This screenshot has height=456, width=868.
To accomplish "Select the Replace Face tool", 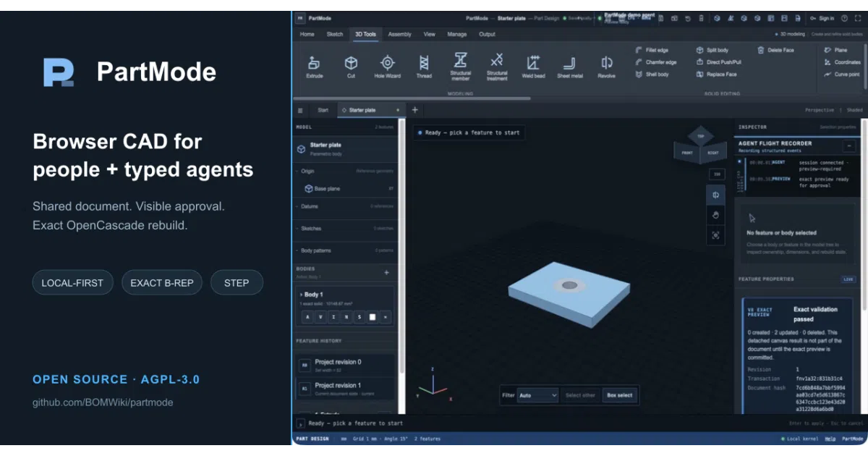I will click(716, 74).
